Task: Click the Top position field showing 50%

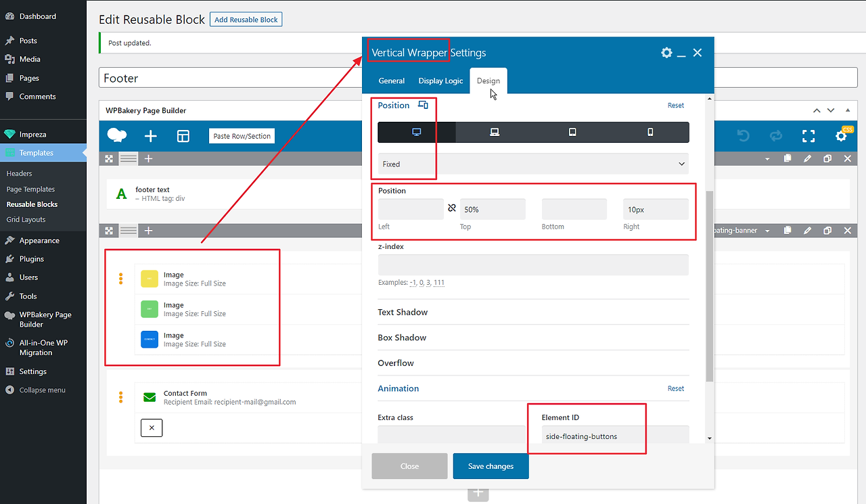Action: point(493,209)
